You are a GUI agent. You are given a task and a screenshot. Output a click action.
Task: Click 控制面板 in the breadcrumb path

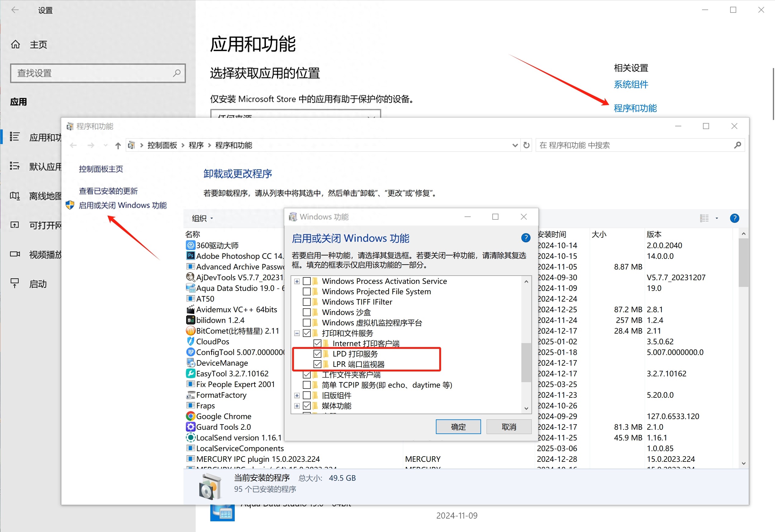pyautogui.click(x=162, y=145)
